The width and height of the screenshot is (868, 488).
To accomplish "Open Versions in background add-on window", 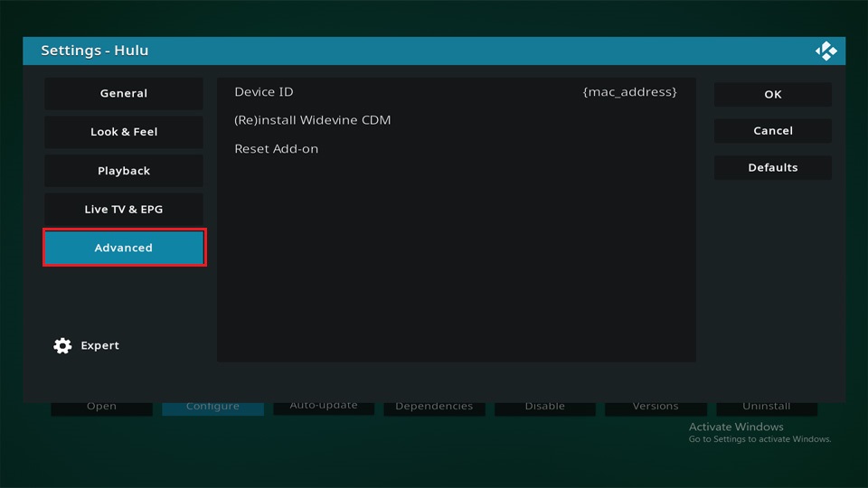I will [x=656, y=408].
